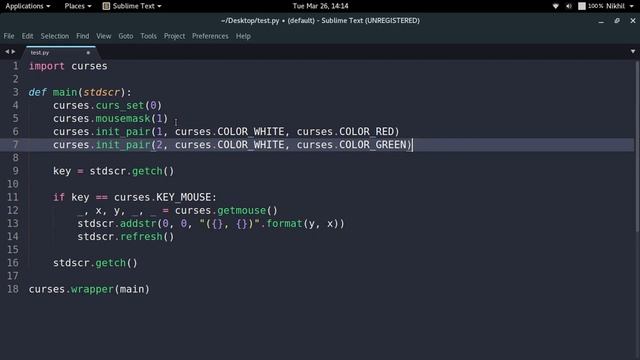The width and height of the screenshot is (640, 360).
Task: Open the Places menu in top bar
Action: point(78,6)
